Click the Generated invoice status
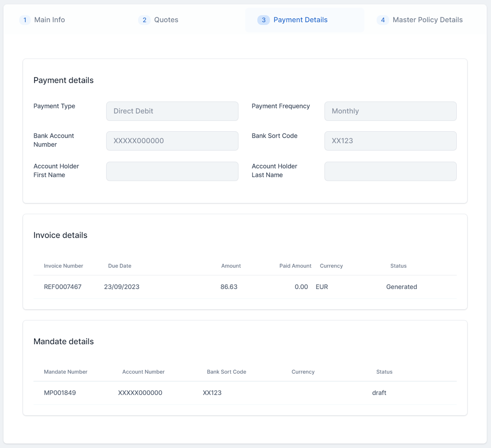The width and height of the screenshot is (491, 448). (x=401, y=287)
